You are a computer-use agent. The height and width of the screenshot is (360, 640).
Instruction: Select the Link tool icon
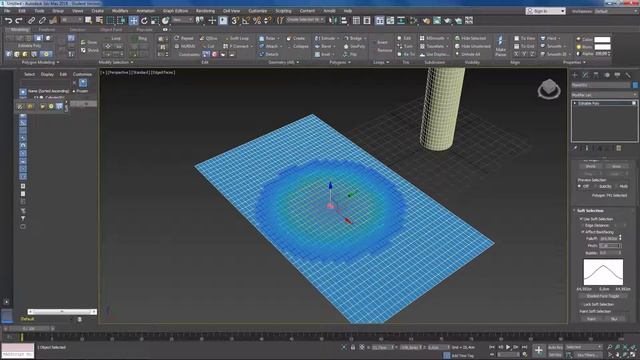click(x=31, y=20)
